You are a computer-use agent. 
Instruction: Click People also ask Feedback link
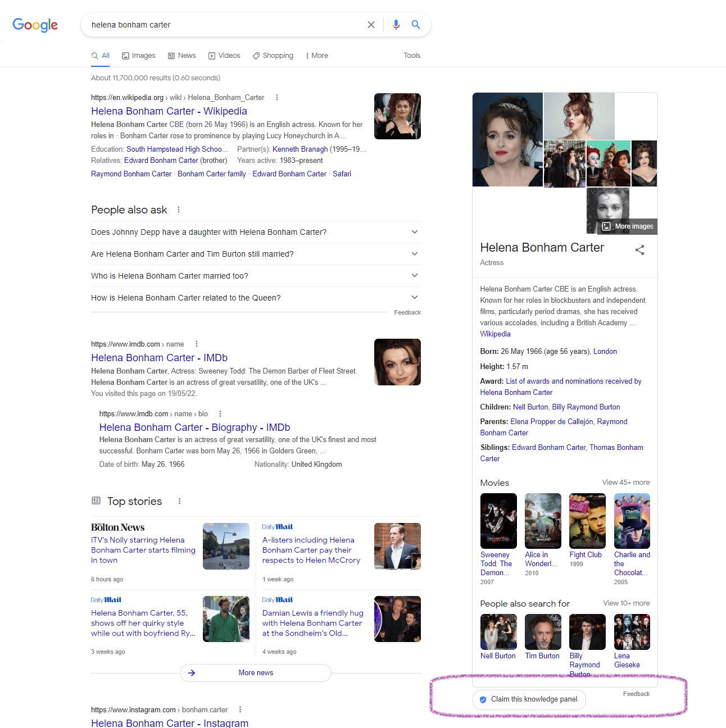pyautogui.click(x=407, y=312)
